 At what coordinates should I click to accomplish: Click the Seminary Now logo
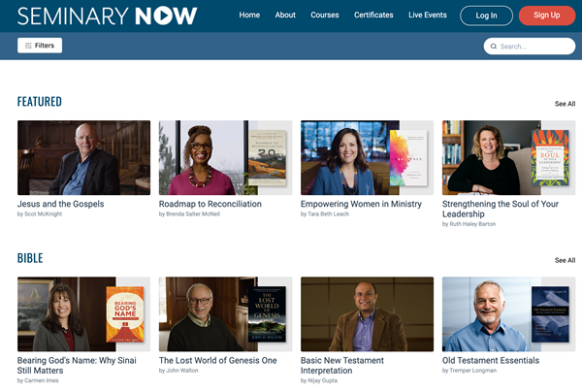[107, 16]
